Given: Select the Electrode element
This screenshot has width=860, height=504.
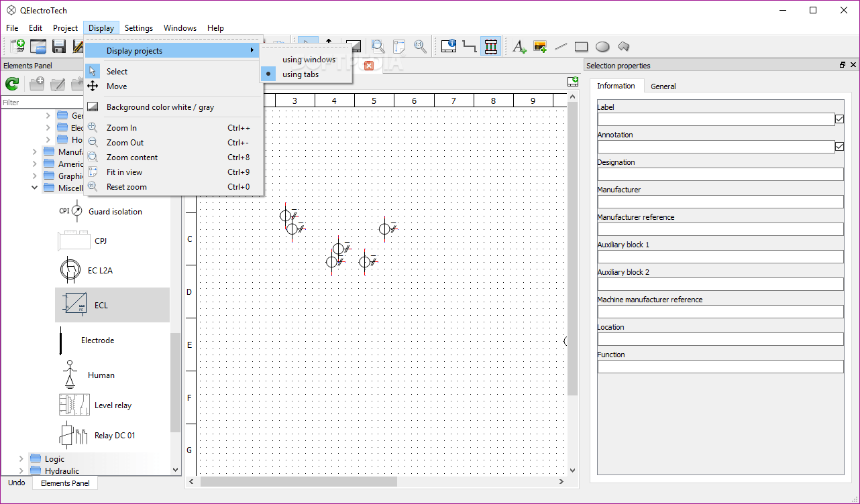Looking at the screenshot, I should coord(97,340).
